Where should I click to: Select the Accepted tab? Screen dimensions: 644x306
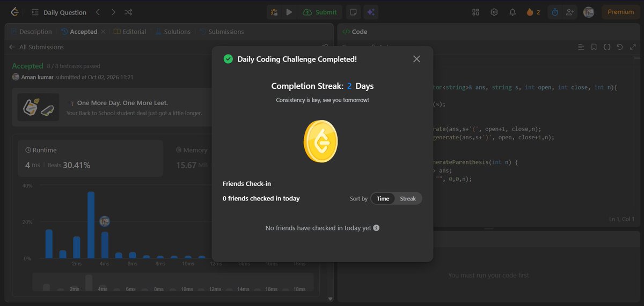pos(79,32)
